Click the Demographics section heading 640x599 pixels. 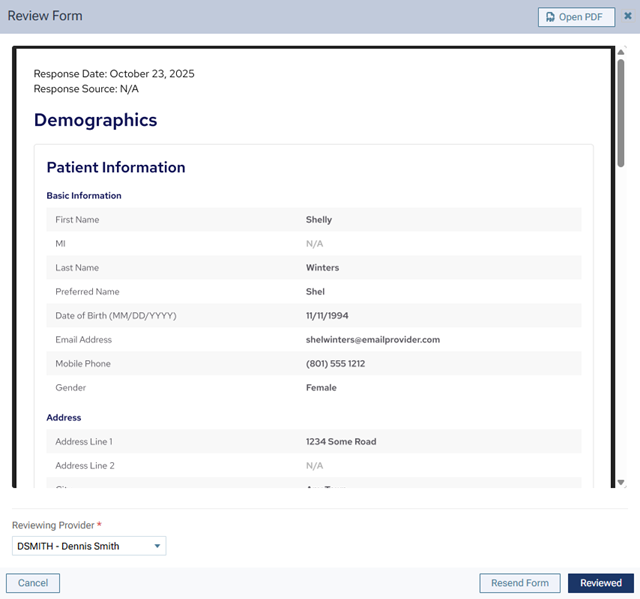tap(95, 120)
